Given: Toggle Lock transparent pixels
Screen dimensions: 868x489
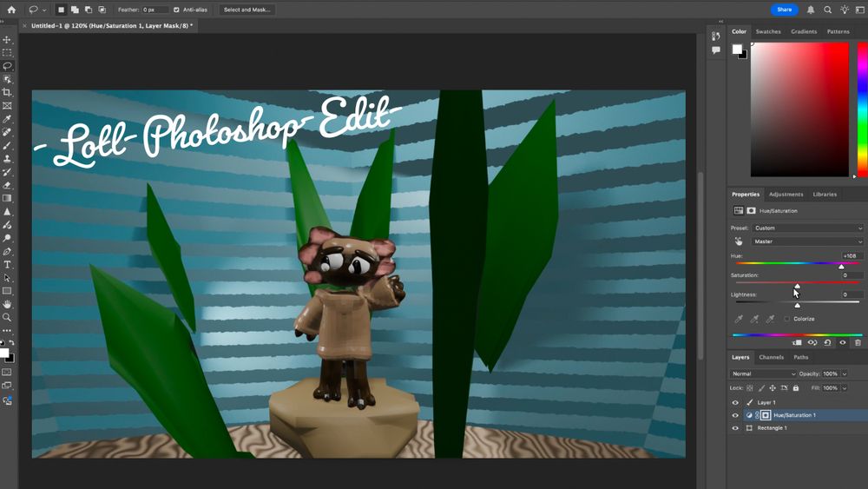Looking at the screenshot, I should (750, 388).
